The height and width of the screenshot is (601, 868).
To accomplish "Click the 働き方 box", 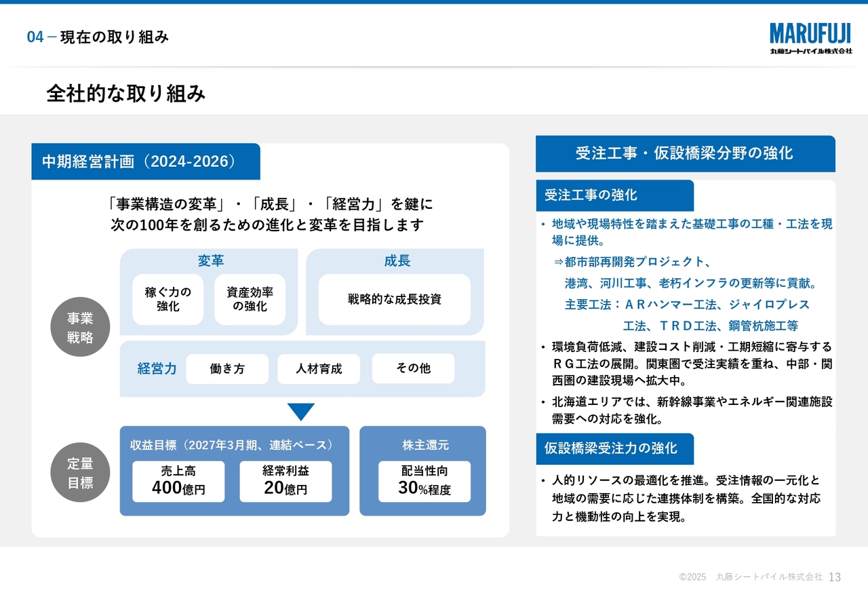I will click(227, 369).
